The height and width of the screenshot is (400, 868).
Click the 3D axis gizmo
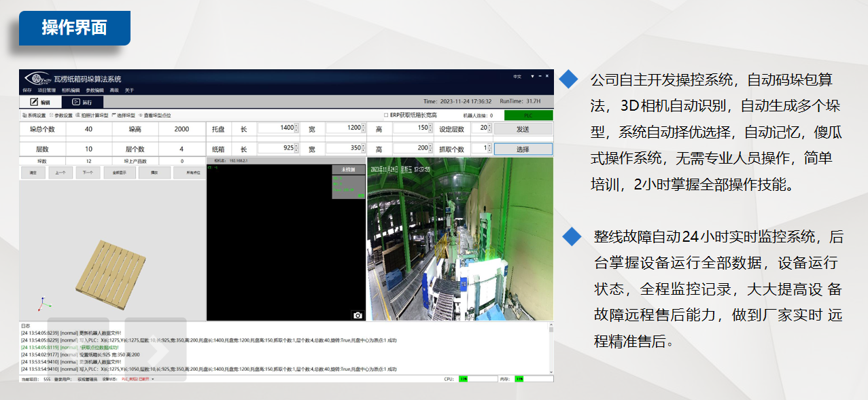point(41,303)
